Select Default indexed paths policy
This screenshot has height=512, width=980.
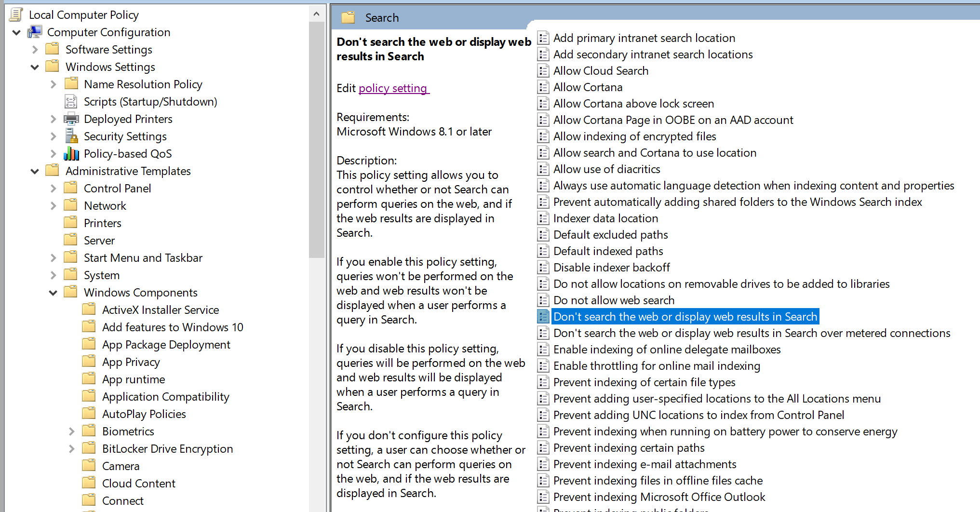(x=608, y=251)
